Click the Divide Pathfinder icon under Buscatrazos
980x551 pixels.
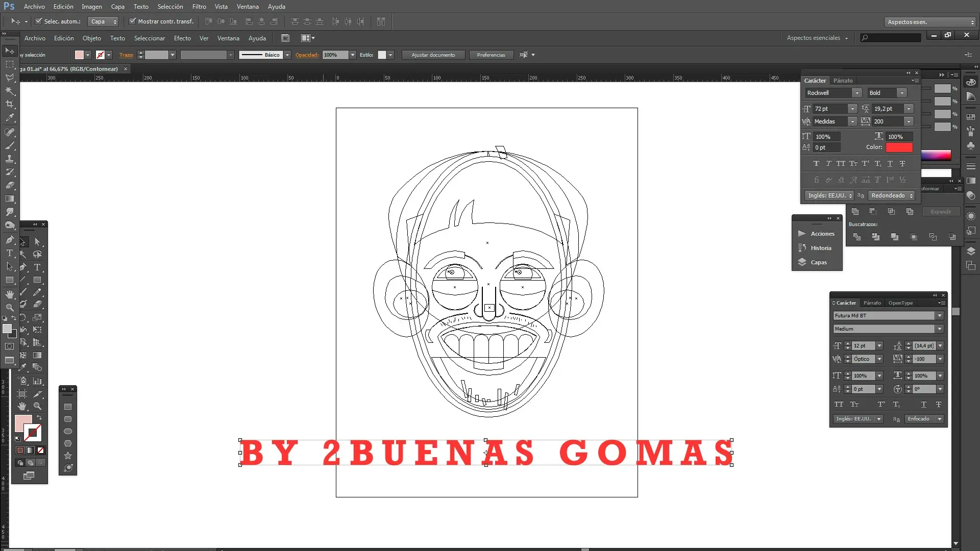click(x=857, y=237)
